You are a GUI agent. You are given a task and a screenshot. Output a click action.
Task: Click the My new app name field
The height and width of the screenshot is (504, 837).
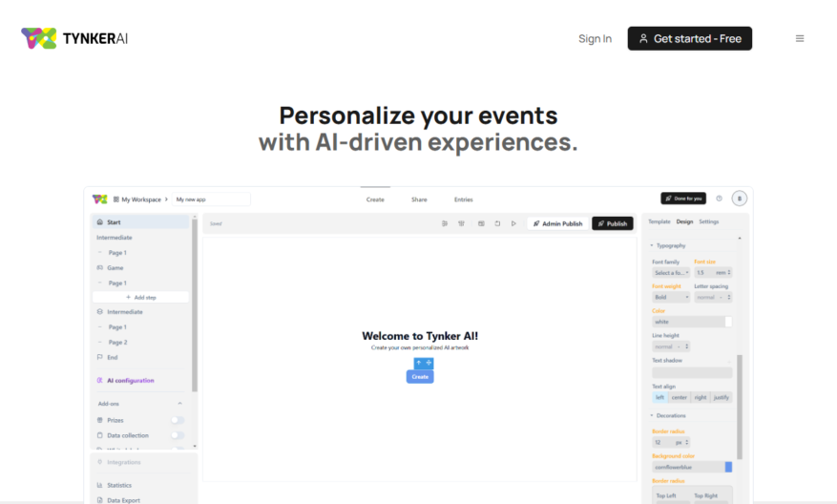[211, 199]
